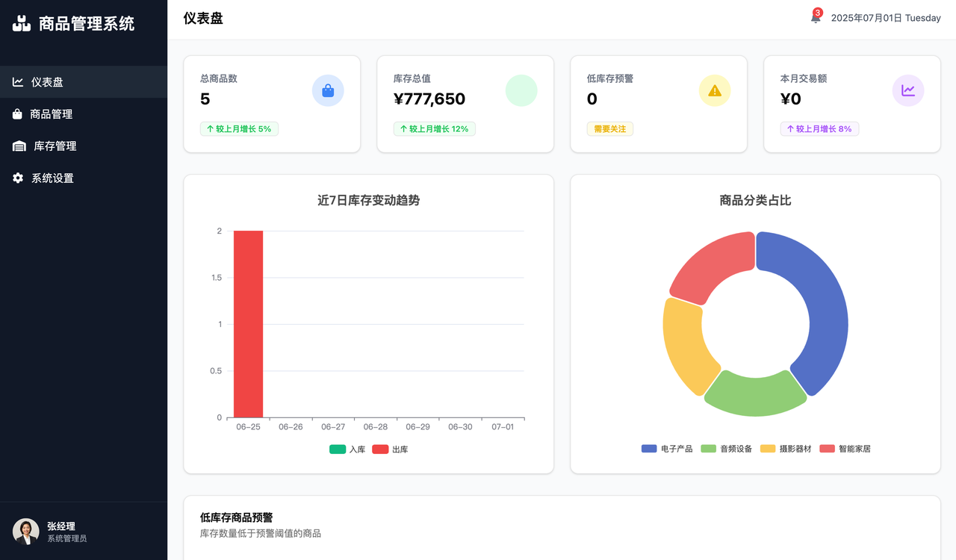Toggle 入库 series in chart legend
Viewport: 956px width, 560px height.
coord(347,449)
